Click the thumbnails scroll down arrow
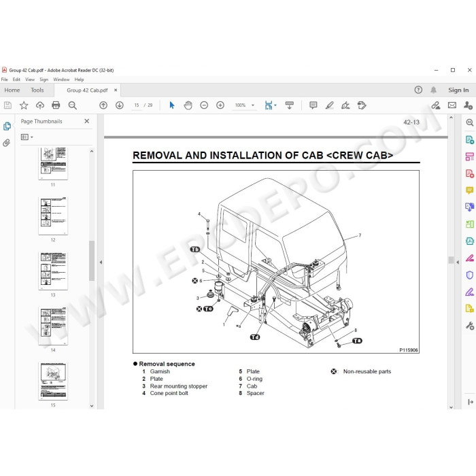Screen dimensions: 476x476 92,406
